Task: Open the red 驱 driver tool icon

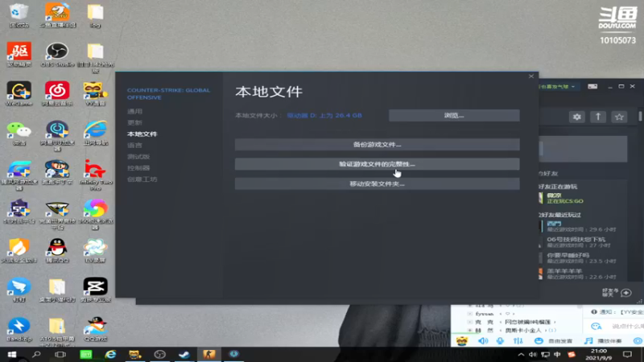Action: tap(19, 55)
